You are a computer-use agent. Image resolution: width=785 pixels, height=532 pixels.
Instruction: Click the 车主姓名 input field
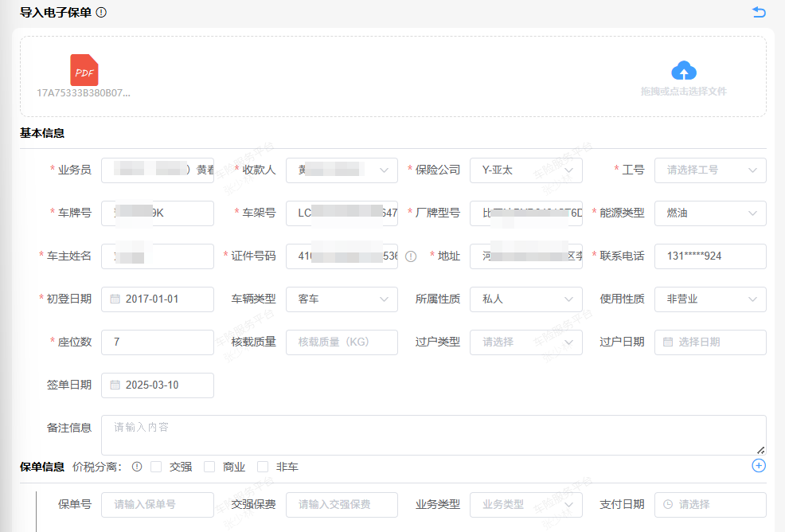point(158,256)
